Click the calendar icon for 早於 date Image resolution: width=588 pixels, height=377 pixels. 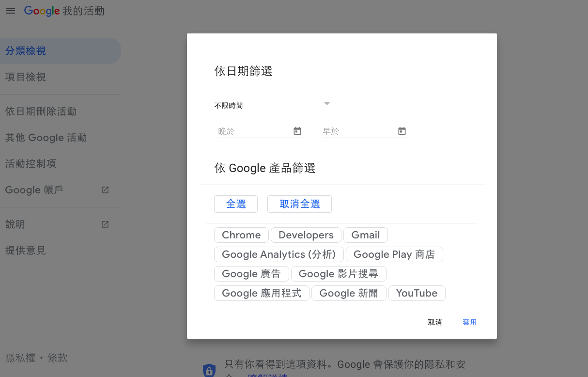[402, 131]
